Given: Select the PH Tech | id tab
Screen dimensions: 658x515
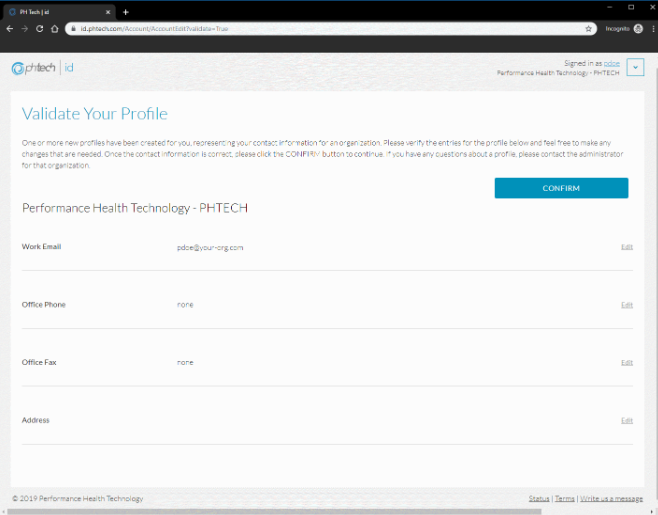Looking at the screenshot, I should tap(55, 11).
